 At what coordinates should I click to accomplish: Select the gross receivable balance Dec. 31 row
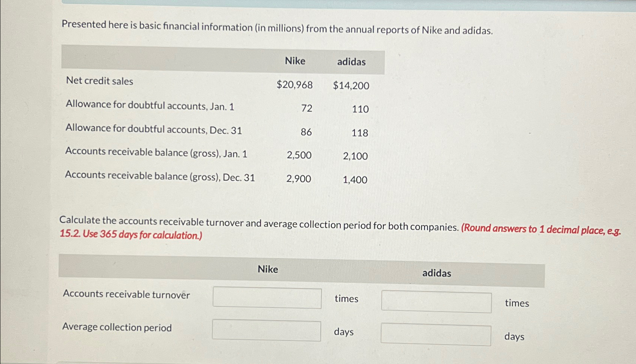pos(160,176)
